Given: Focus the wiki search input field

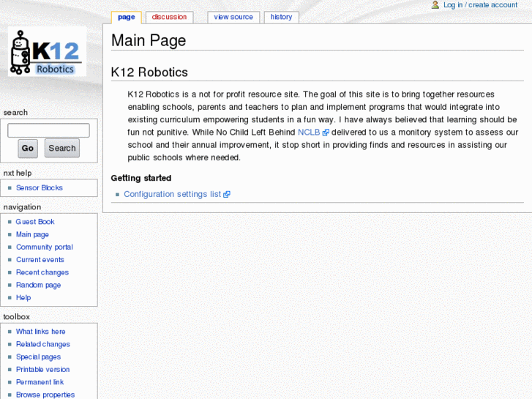Looking at the screenshot, I should pos(48,130).
